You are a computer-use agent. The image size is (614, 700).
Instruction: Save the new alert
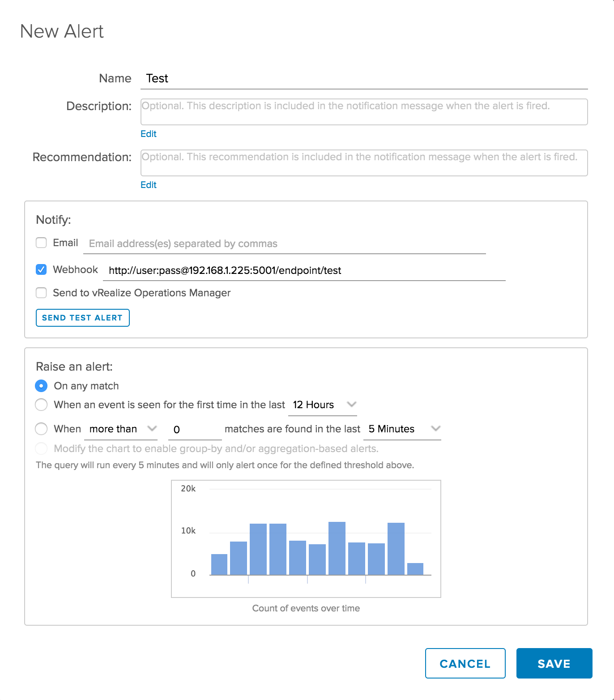point(554,663)
